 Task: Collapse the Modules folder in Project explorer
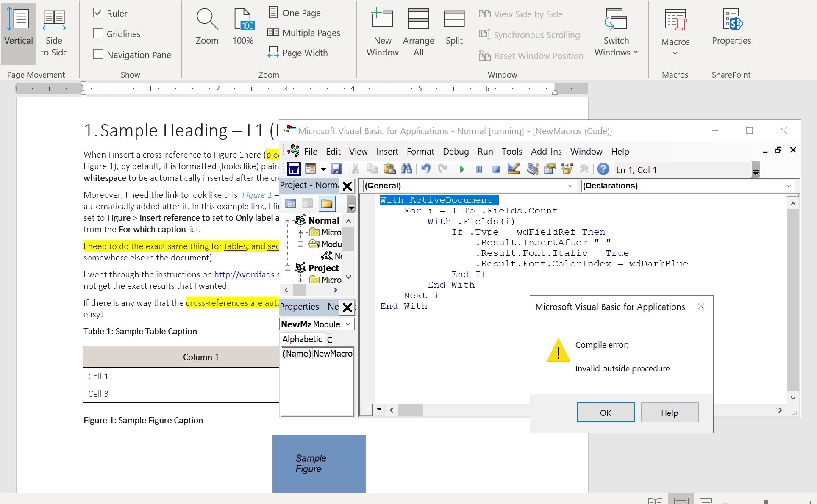pos(301,244)
